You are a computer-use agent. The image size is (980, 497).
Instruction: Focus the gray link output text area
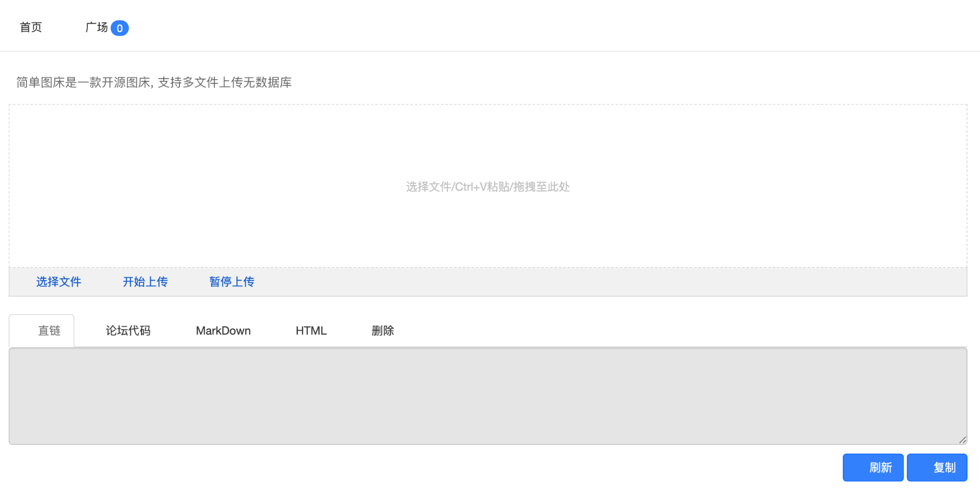tap(487, 396)
